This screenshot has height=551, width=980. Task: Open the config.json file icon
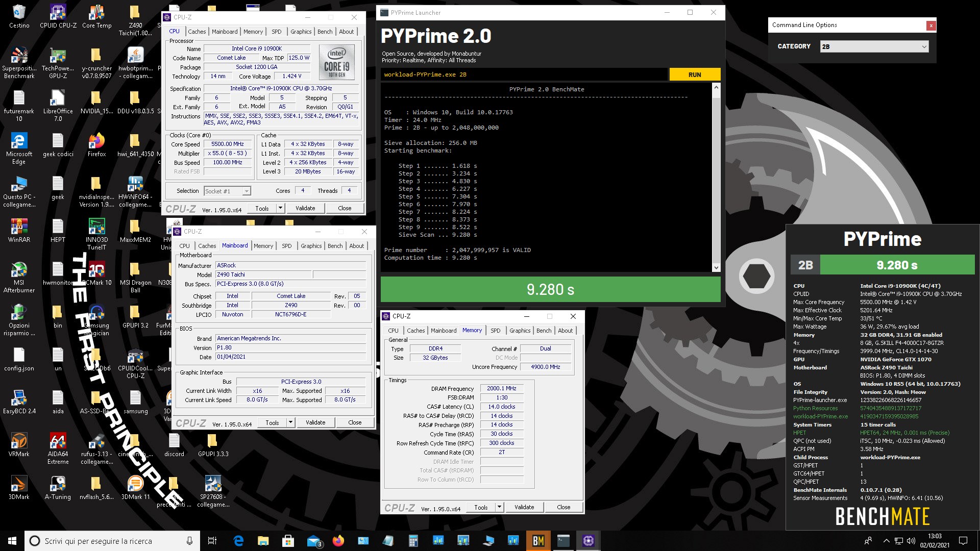pyautogui.click(x=19, y=359)
